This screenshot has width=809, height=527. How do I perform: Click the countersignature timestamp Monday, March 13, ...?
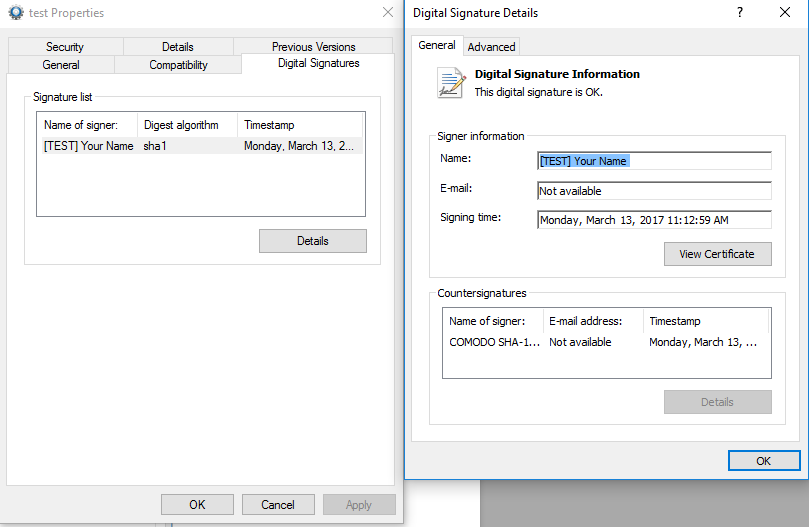coord(703,342)
